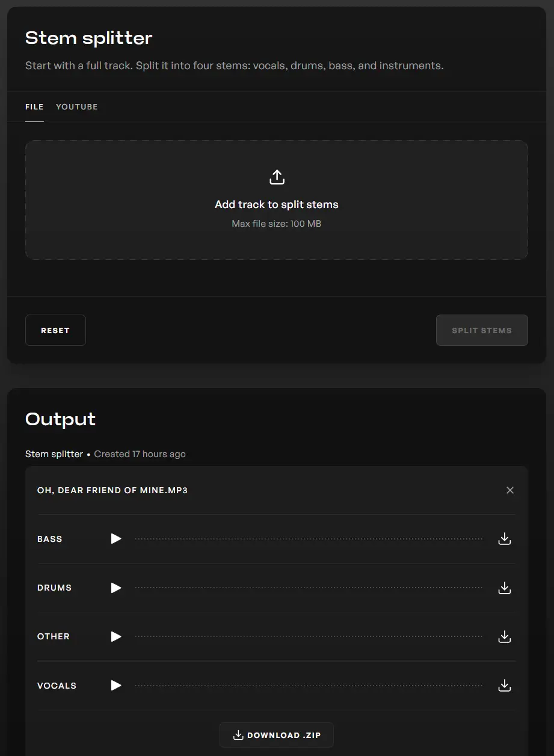Download the VOCALS stem

click(505, 685)
